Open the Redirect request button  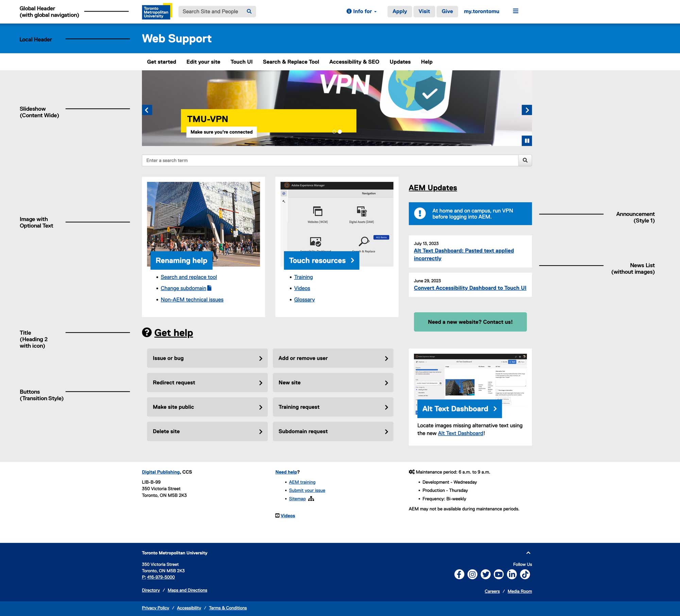click(207, 383)
